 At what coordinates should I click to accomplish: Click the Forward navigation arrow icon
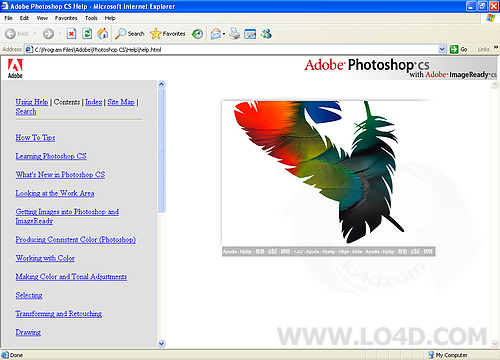click(x=48, y=34)
